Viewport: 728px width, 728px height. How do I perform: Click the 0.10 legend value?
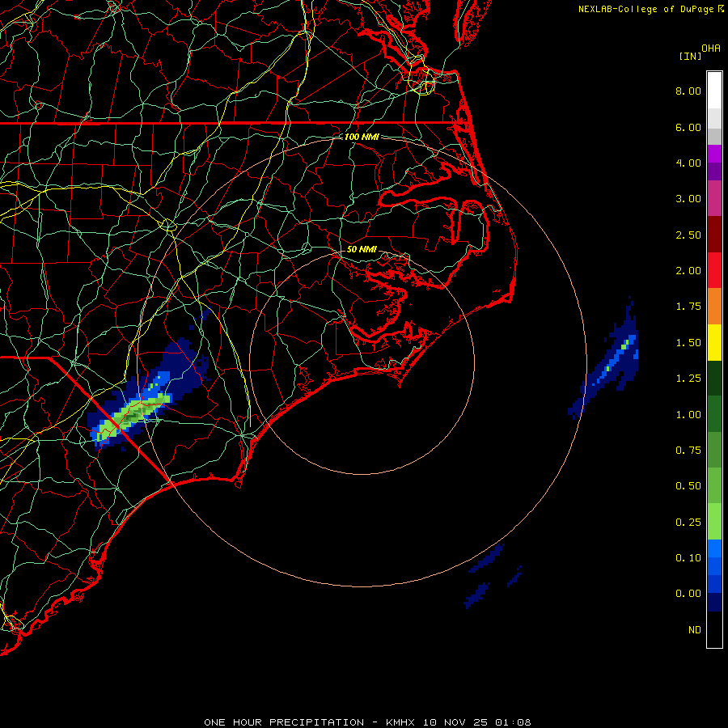click(x=688, y=558)
